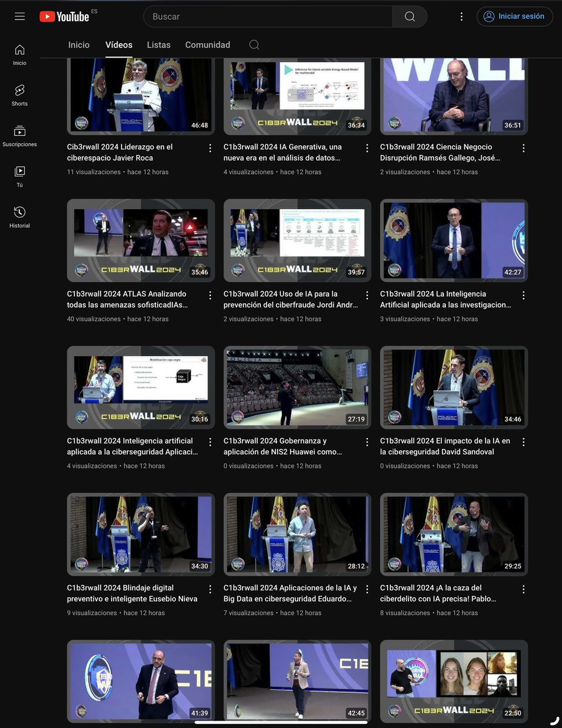Viewport: 562px width, 728px height.
Task: Open title El impacto de la IA David Sandoval
Action: 445,447
